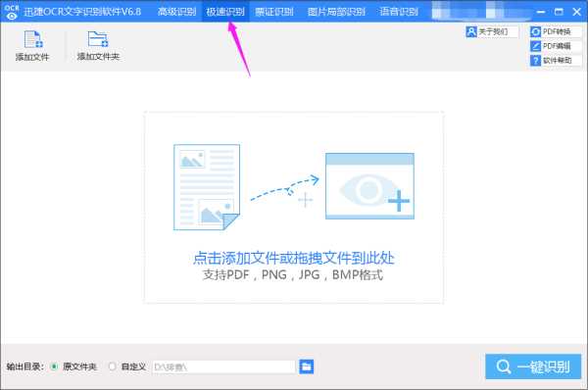Screen dimensions: 588x390
Task: Select the 原文件夹 radio button
Action: pyautogui.click(x=54, y=366)
